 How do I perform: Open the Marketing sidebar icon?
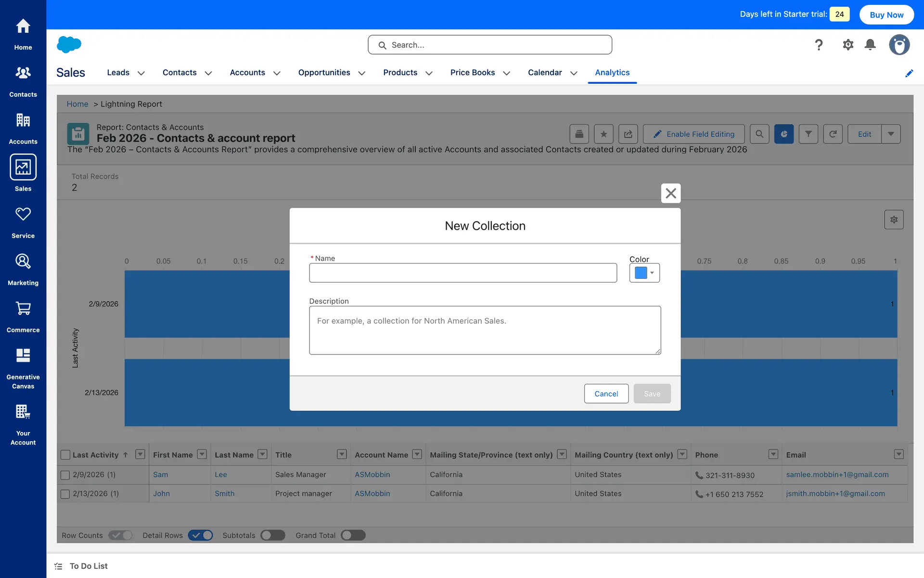coord(23,262)
